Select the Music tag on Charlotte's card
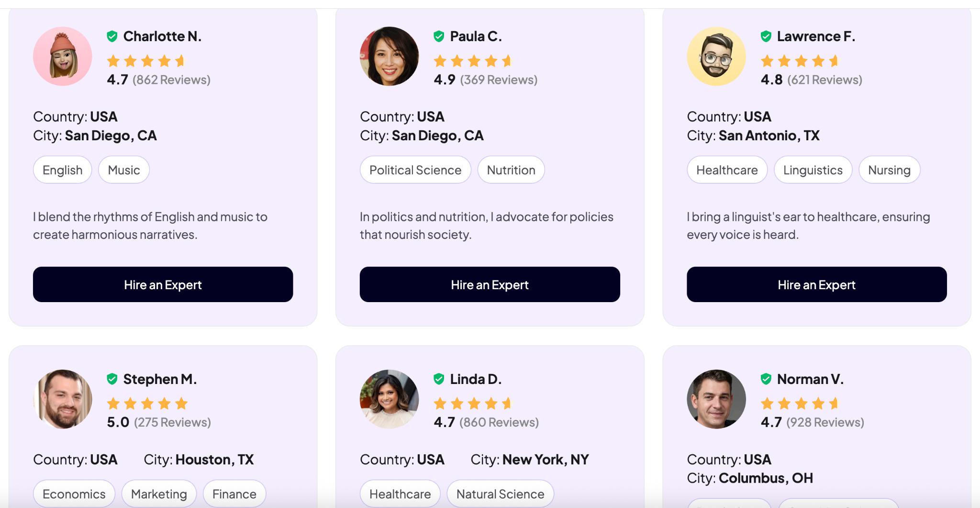Screen dimensions: 980x508 tap(124, 170)
